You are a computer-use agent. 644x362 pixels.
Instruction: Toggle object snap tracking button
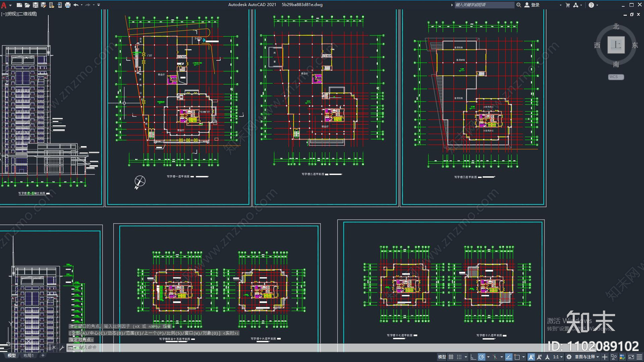click(509, 357)
